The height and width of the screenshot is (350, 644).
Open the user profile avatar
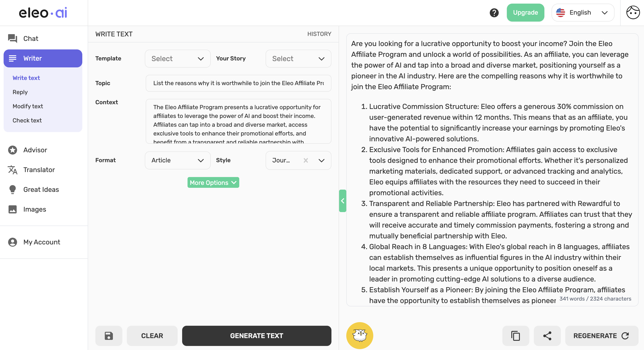[x=633, y=13]
